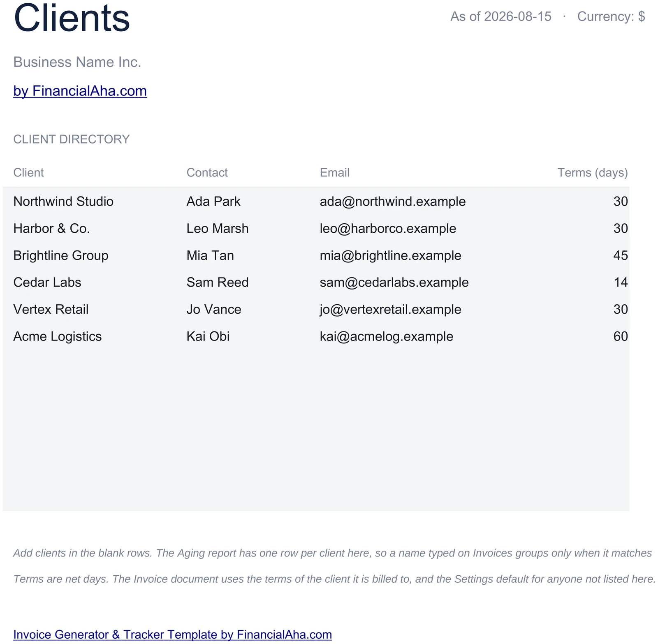The height and width of the screenshot is (644, 658).
Task: Click the 'Currency: $' label
Action: [611, 16]
